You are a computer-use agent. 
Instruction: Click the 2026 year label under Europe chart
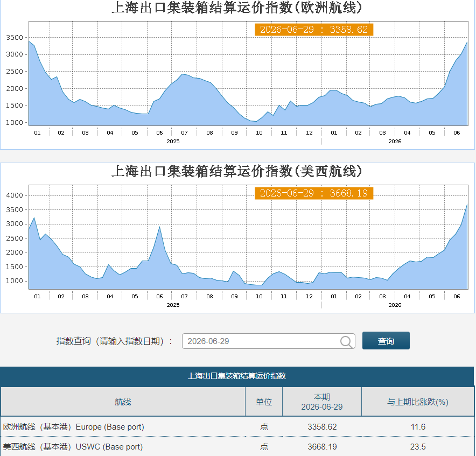click(395, 142)
